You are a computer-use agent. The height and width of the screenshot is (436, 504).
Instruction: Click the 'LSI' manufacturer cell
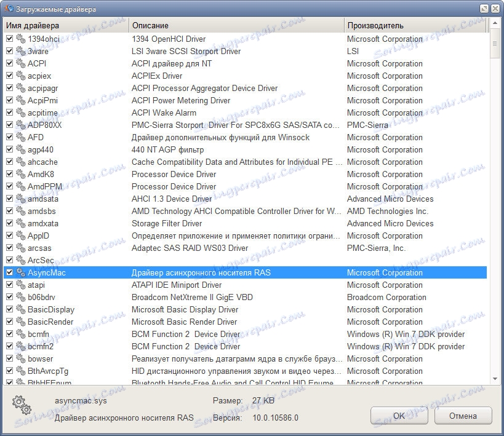pos(353,51)
